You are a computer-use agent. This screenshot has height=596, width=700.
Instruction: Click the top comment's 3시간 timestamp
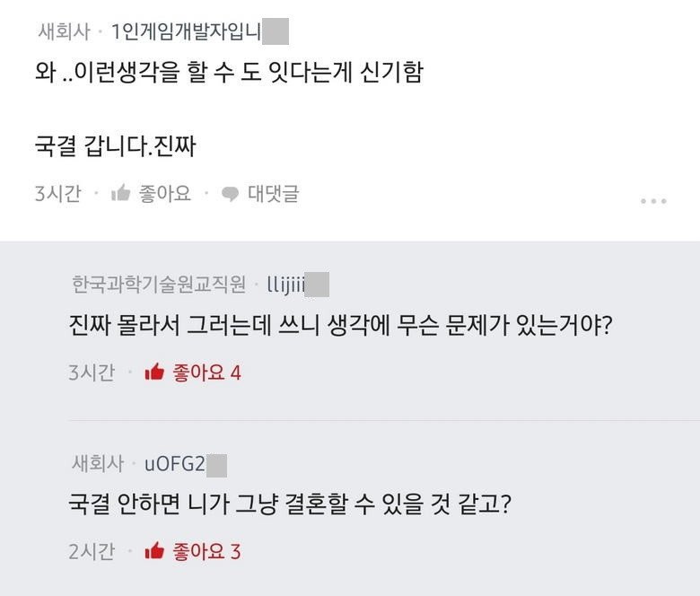(57, 193)
